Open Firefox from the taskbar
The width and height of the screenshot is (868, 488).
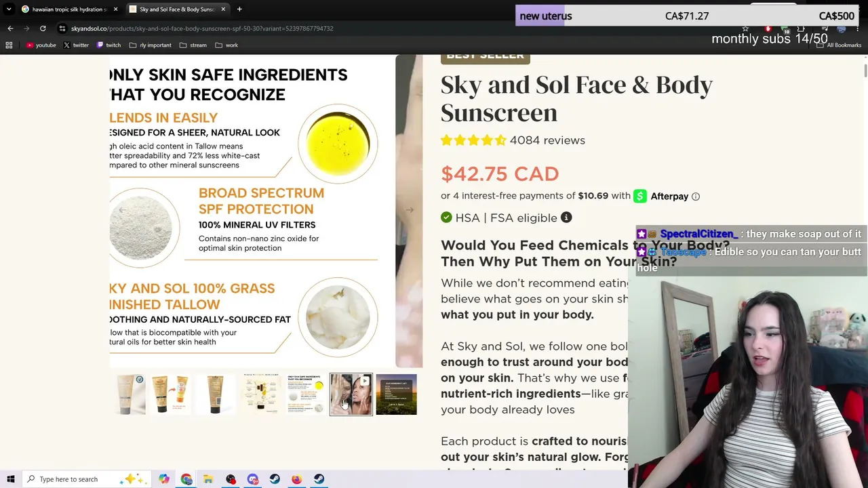296,479
